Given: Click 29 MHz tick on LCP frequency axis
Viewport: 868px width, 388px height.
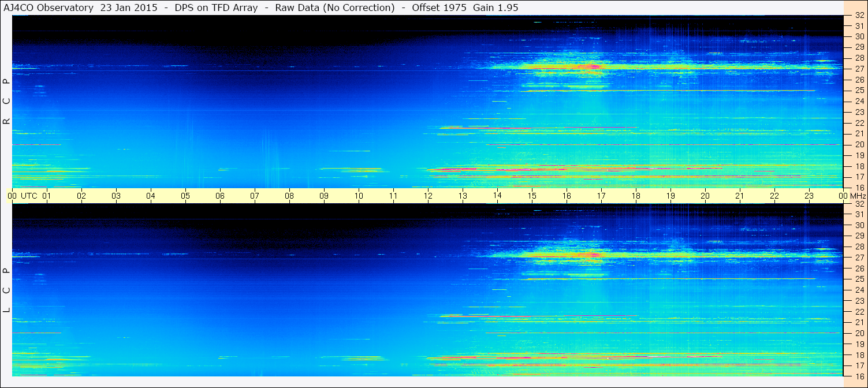Looking at the screenshot, I should coord(859,236).
